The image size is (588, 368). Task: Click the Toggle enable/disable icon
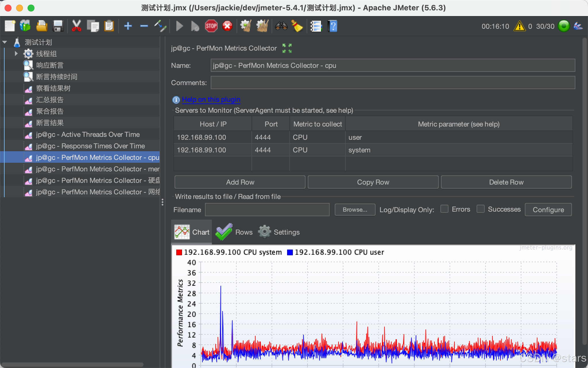160,26
